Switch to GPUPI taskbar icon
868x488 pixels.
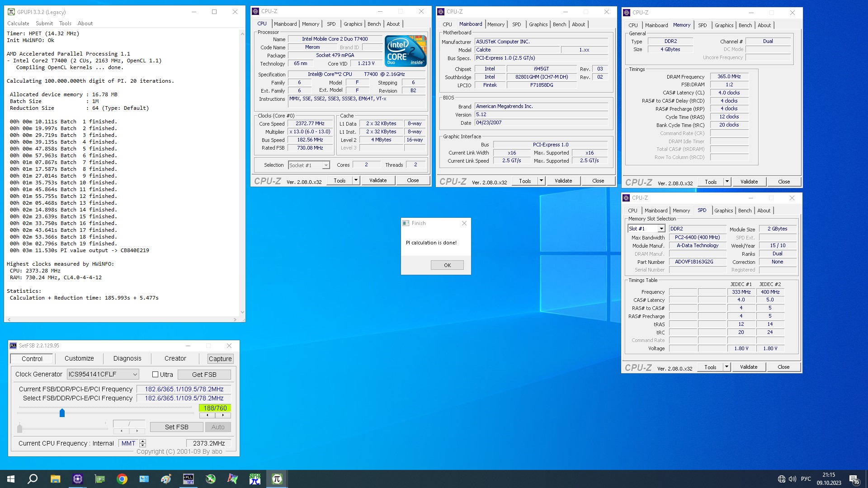[277, 479]
